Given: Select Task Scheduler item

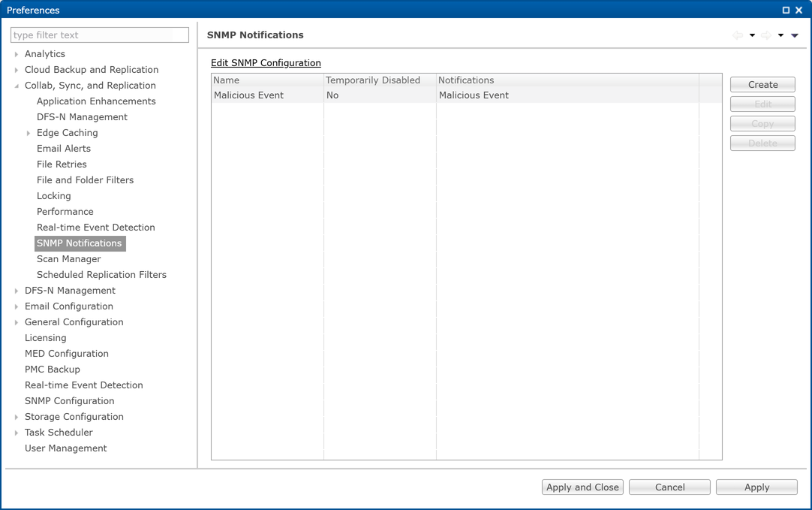Looking at the screenshot, I should 59,432.
